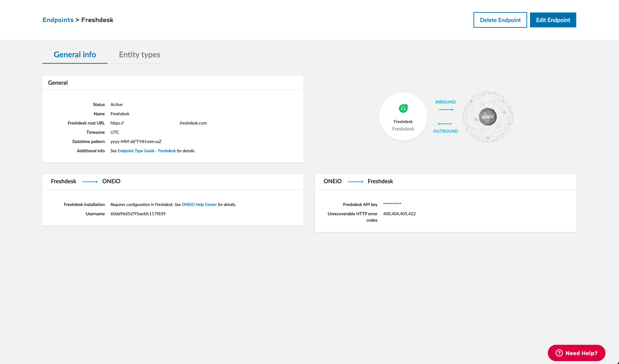Image resolution: width=619 pixels, height=364 pixels.
Task: Select the username 60dd96d5d7f5ae6fc117f839
Action: pos(138,214)
